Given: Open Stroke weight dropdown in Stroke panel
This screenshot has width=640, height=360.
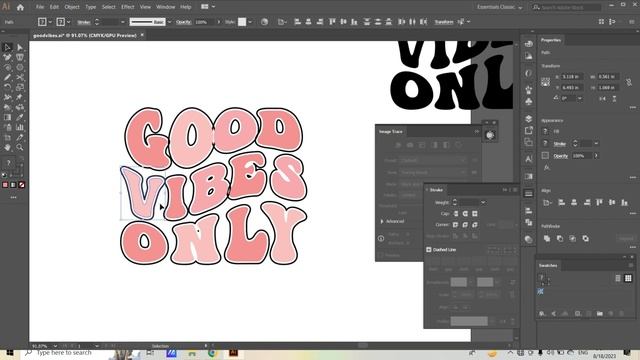Looking at the screenshot, I should 483,202.
